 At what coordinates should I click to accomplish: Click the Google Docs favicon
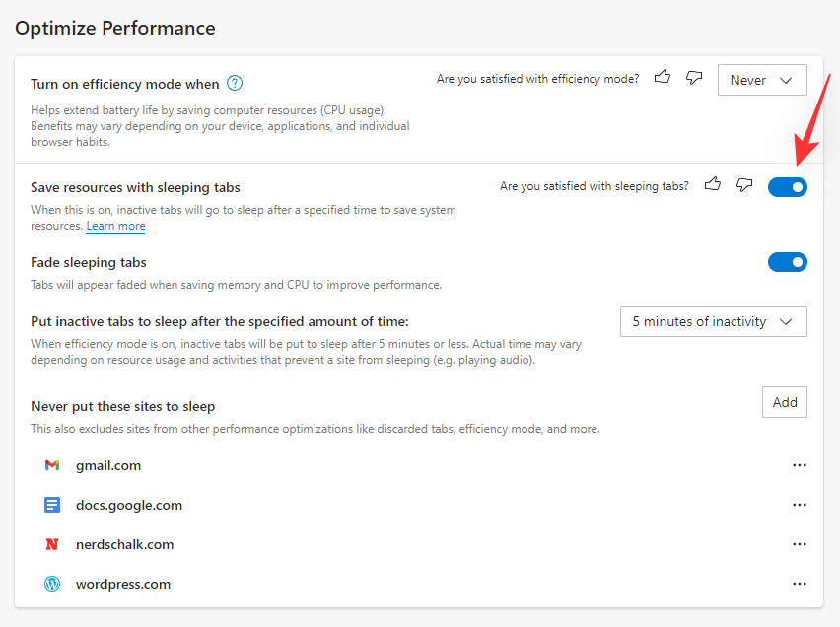pyautogui.click(x=52, y=504)
